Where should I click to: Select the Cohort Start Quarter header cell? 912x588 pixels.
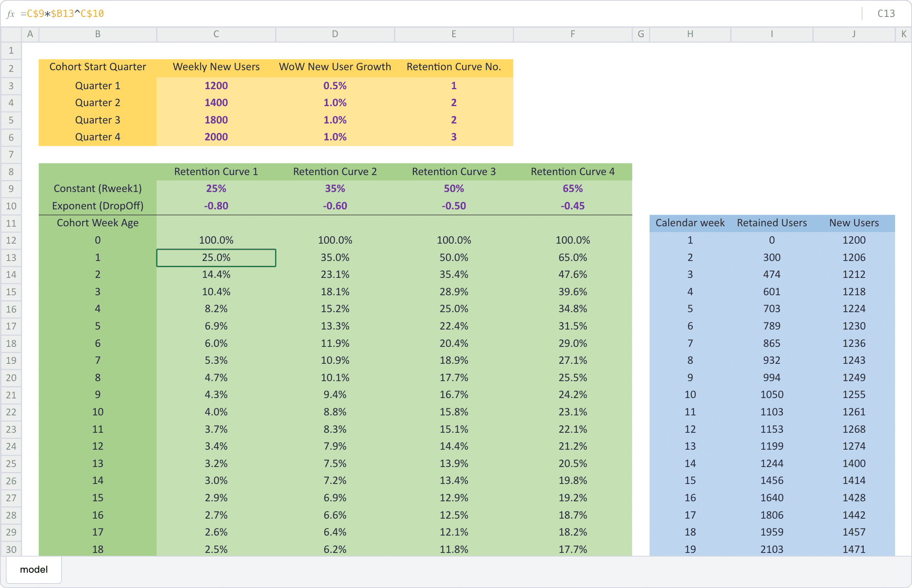pos(97,66)
